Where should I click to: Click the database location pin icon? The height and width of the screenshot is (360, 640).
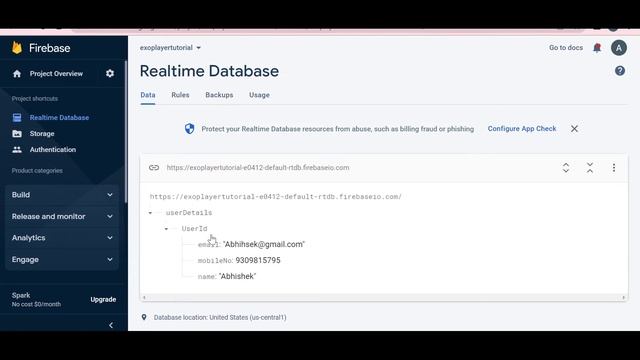click(x=144, y=317)
